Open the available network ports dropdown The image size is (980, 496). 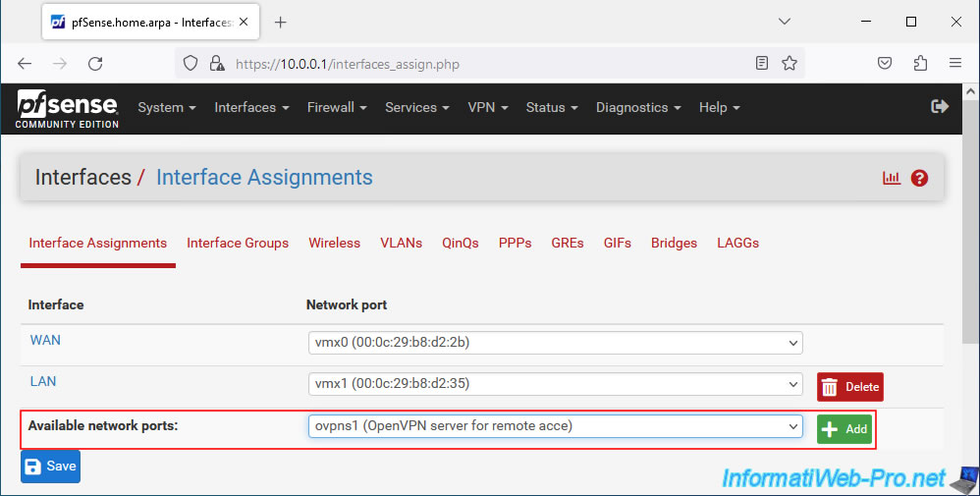(556, 426)
